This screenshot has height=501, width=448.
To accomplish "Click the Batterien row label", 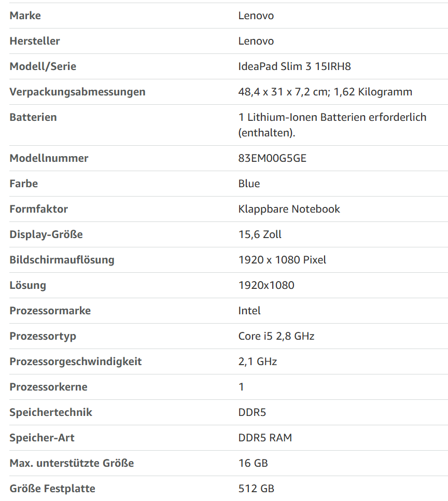I will (33, 117).
